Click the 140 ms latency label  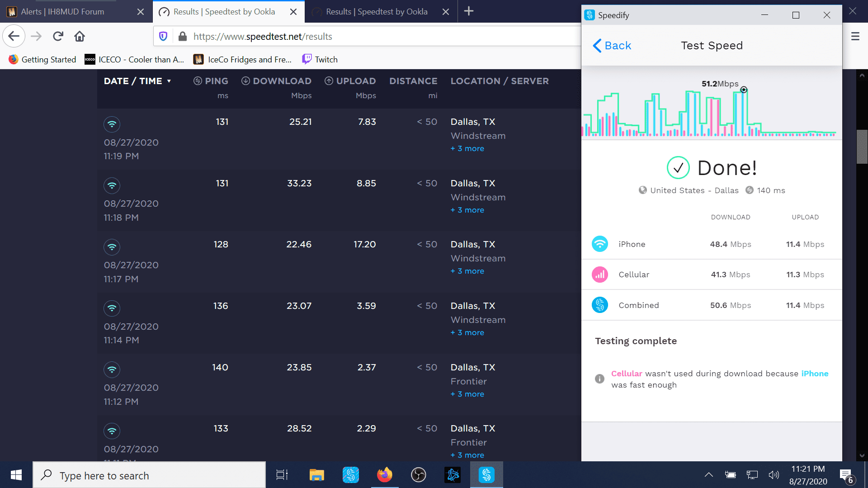(771, 190)
